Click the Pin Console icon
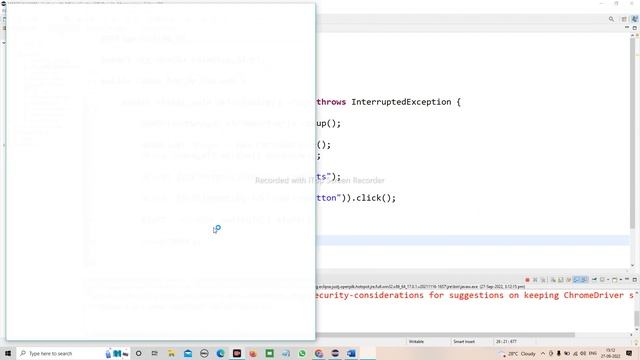The width and height of the screenshot is (640, 360). coord(594,280)
